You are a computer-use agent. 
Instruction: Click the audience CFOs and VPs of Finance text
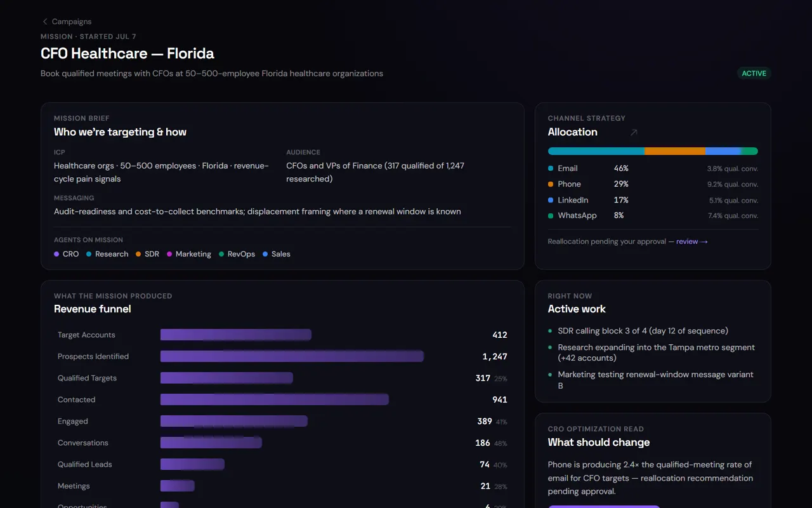(376, 172)
